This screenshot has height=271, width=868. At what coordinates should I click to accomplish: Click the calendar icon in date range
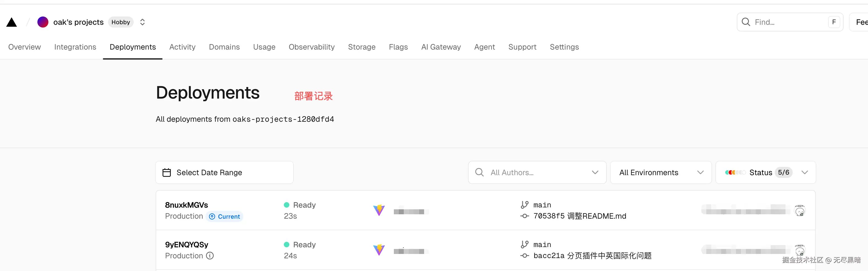(167, 172)
